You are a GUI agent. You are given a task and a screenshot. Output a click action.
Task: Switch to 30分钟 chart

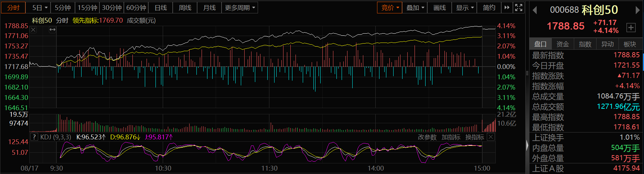(112, 8)
